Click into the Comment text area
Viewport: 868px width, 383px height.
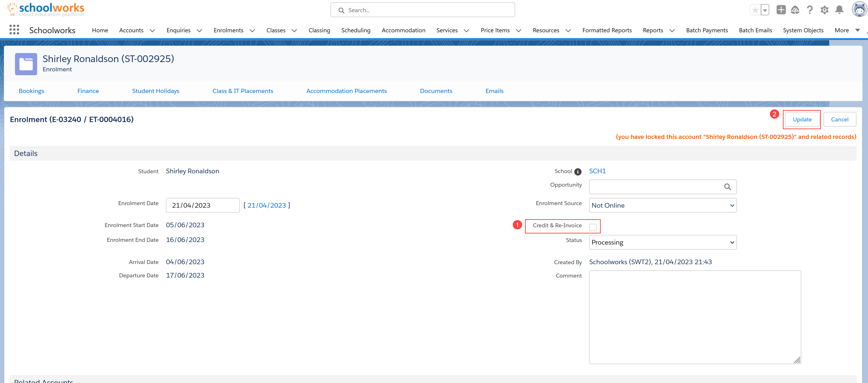[x=694, y=317]
